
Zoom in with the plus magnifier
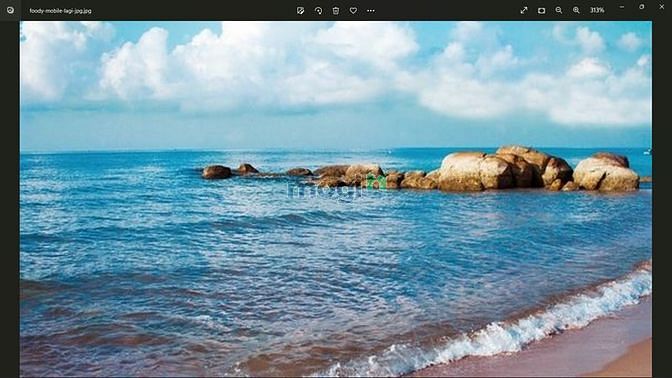[x=576, y=10]
